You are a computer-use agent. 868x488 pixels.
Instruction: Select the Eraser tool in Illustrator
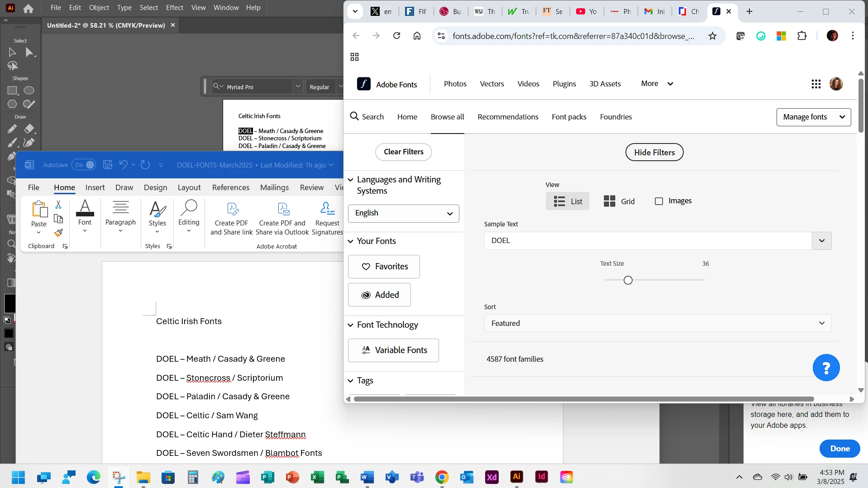[x=29, y=129]
